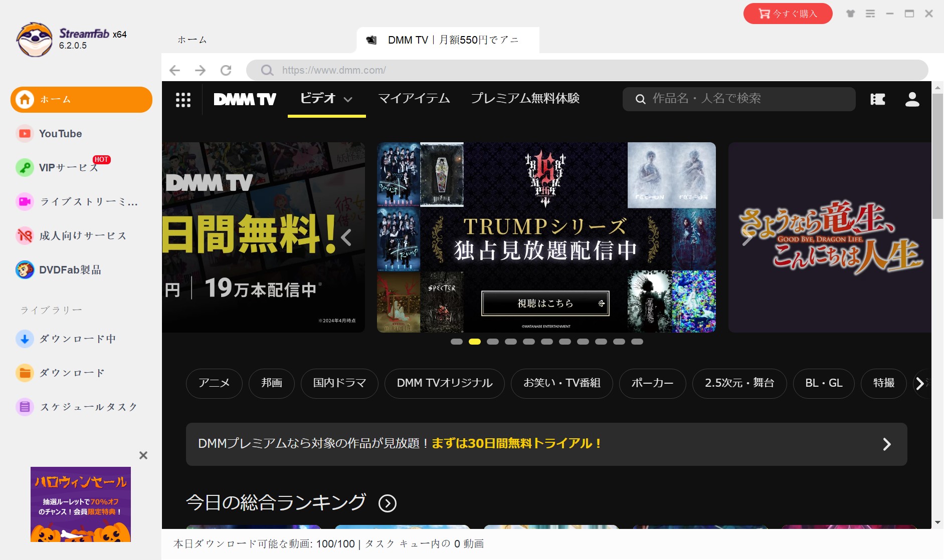This screenshot has width=944, height=560.
Task: Open the DMM apps grid menu icon
Action: click(x=183, y=99)
